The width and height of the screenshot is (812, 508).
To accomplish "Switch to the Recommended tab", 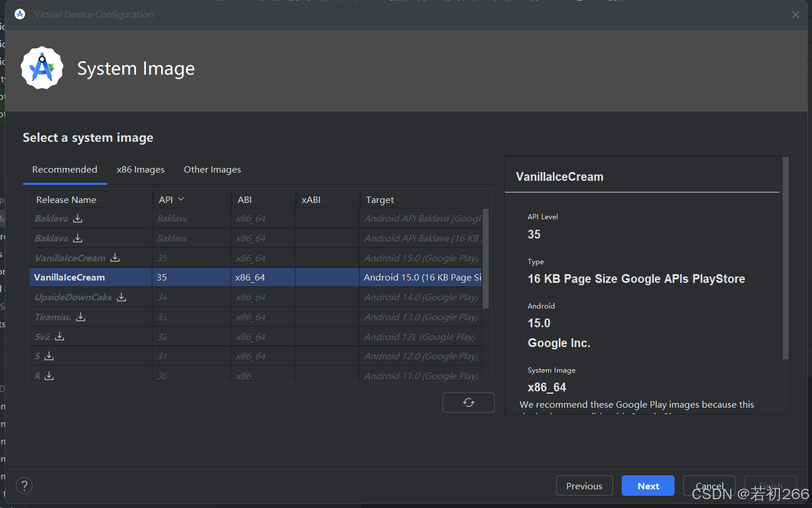I will click(x=65, y=170).
